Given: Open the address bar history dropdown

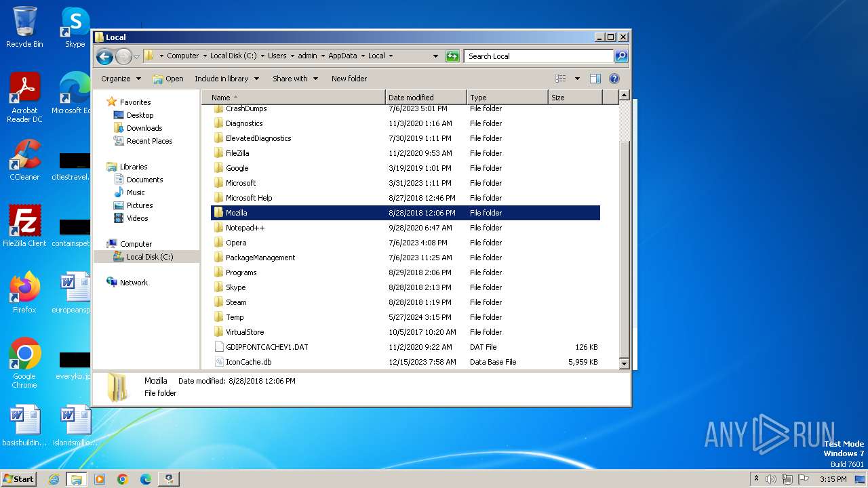Looking at the screenshot, I should 435,56.
